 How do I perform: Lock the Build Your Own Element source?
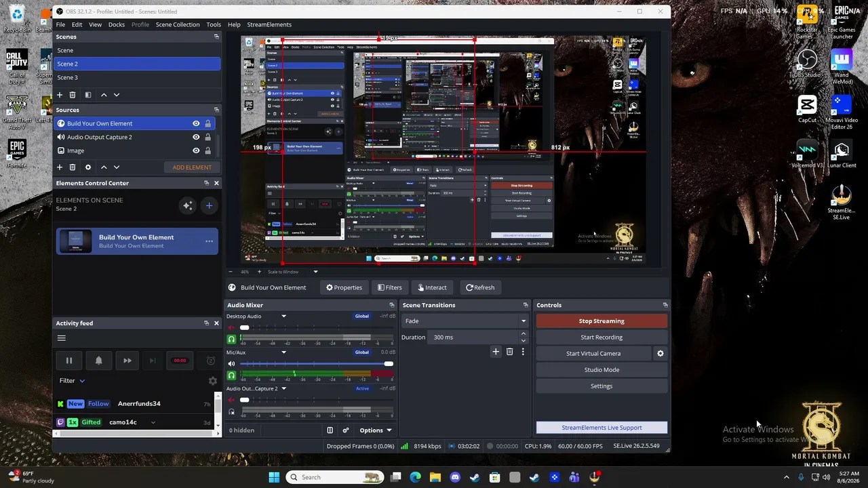[x=208, y=123]
